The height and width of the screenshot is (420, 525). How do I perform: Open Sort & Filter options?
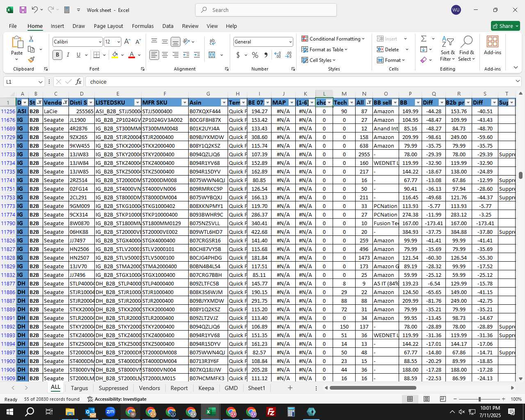(447, 48)
